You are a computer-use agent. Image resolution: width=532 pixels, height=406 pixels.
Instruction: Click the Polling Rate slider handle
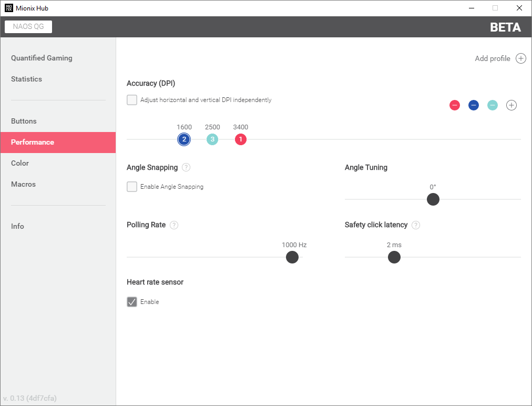[x=292, y=257]
